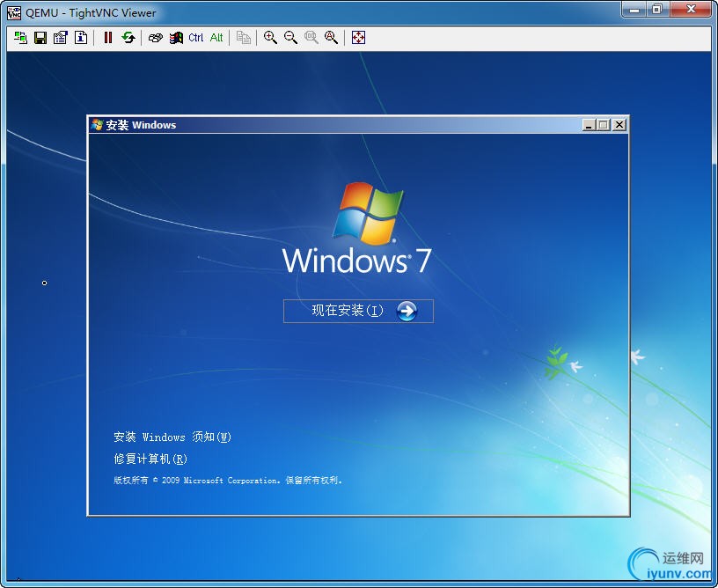Click the Zoom In magnifier icon

270,38
